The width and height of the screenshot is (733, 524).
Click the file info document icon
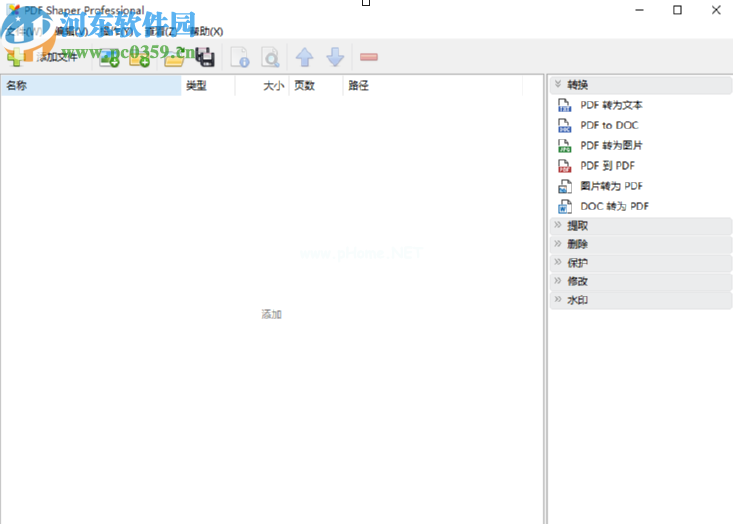(240, 58)
